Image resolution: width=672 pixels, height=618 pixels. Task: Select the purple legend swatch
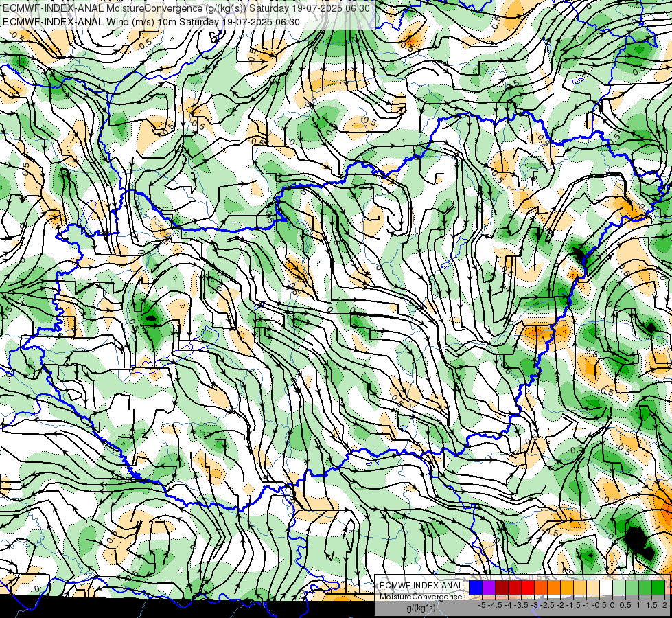pyautogui.click(x=489, y=587)
